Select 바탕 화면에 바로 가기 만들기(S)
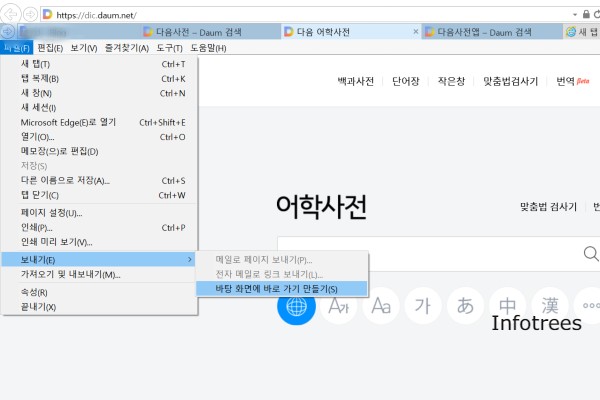Viewport: 600px width, 400px height. point(282,289)
